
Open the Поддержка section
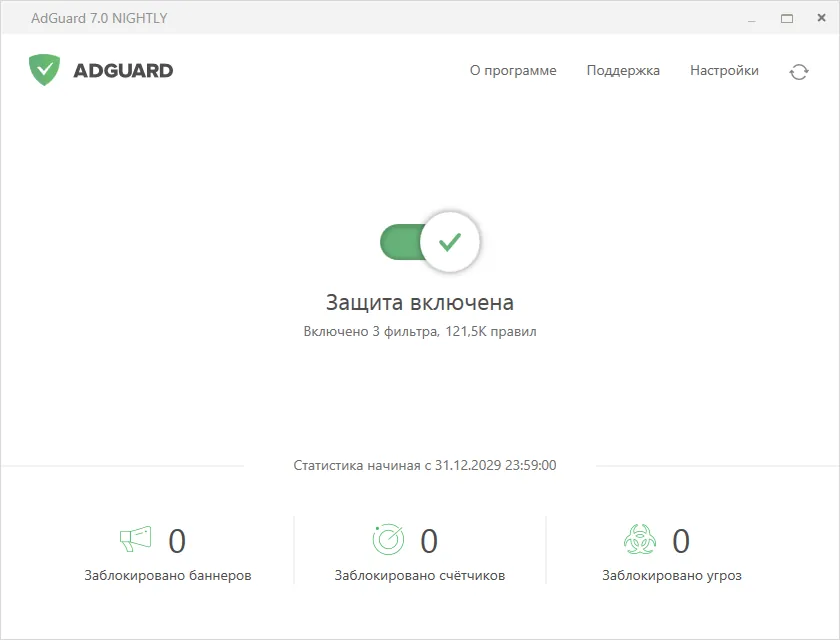pyautogui.click(x=623, y=71)
